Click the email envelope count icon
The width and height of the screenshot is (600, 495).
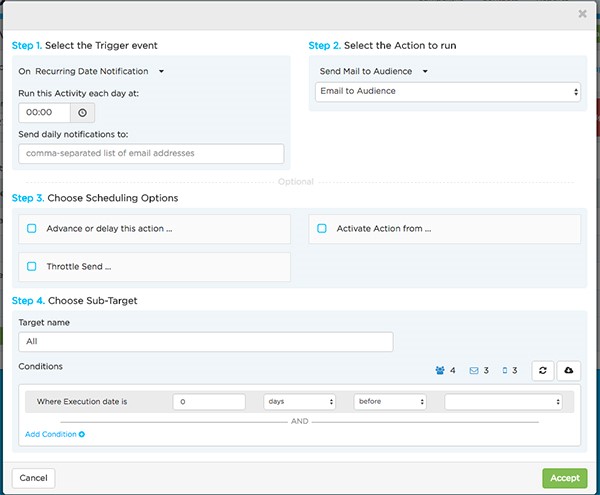tap(474, 370)
